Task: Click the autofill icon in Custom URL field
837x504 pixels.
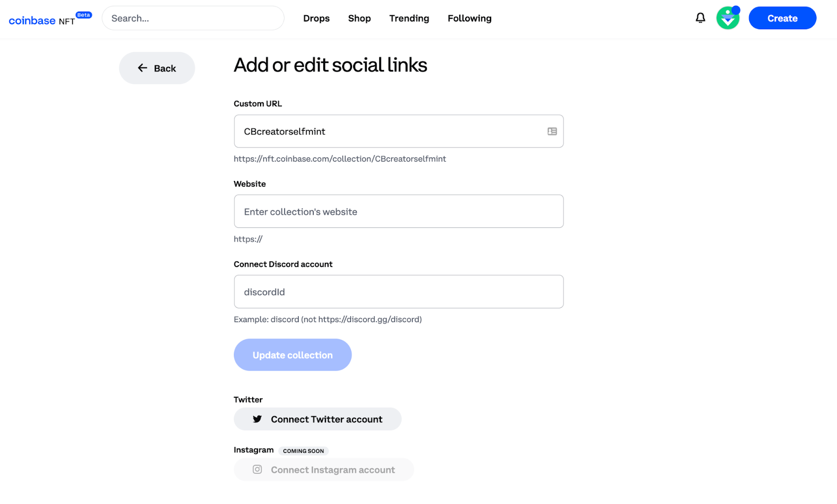Action: [552, 131]
